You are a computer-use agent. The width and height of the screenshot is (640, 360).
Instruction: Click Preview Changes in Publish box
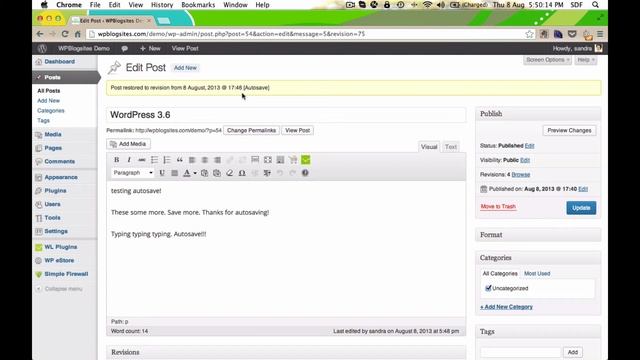[x=569, y=131]
